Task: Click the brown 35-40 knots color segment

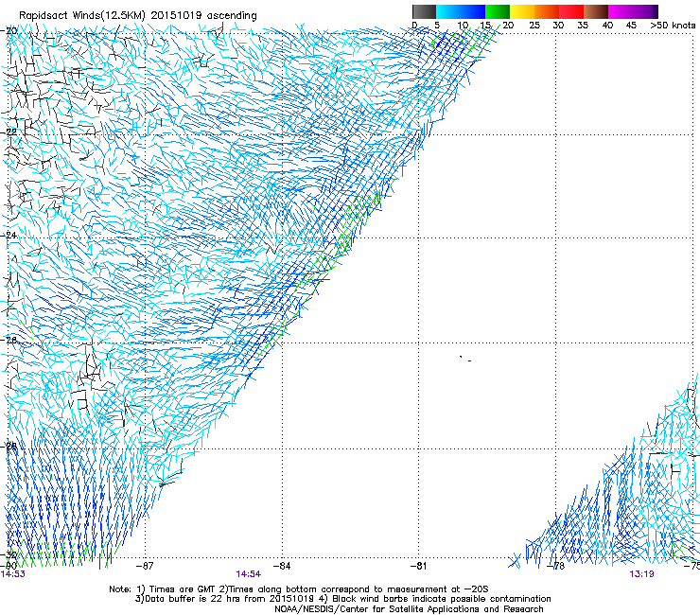Action: click(x=596, y=11)
